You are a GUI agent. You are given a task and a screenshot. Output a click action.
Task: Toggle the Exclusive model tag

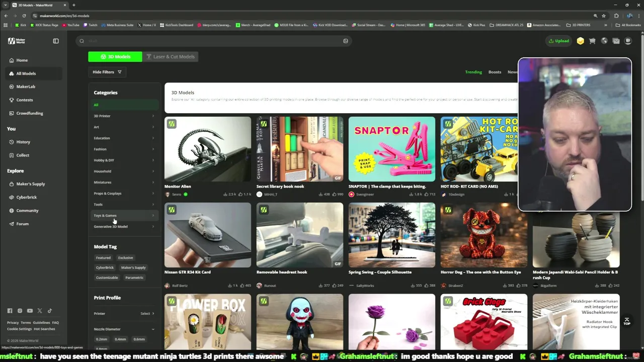click(x=125, y=258)
